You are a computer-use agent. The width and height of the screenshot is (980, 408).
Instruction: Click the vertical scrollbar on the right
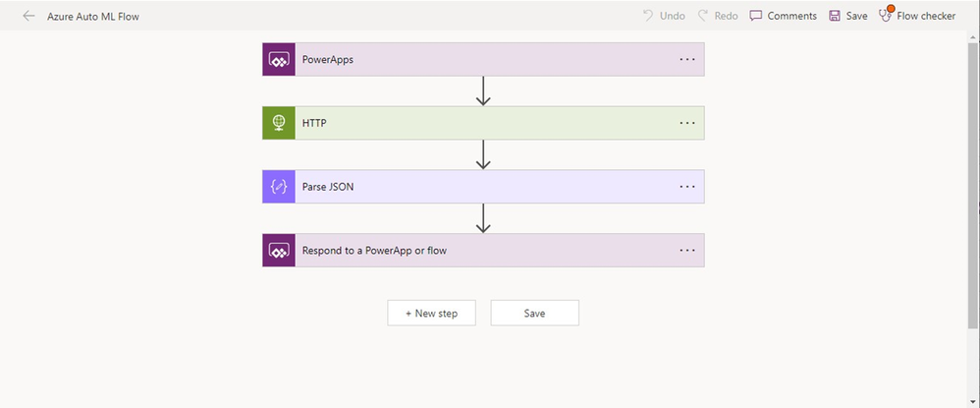pos(975,197)
